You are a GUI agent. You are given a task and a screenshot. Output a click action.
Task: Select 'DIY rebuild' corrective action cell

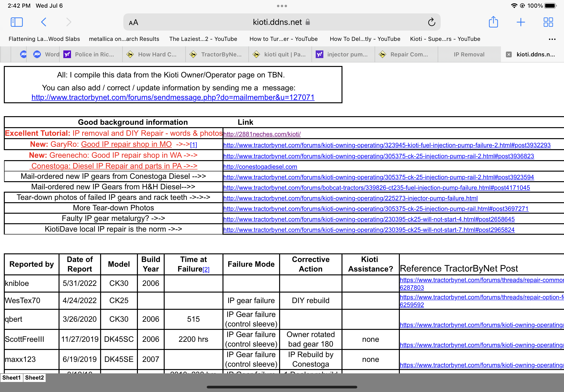click(311, 301)
